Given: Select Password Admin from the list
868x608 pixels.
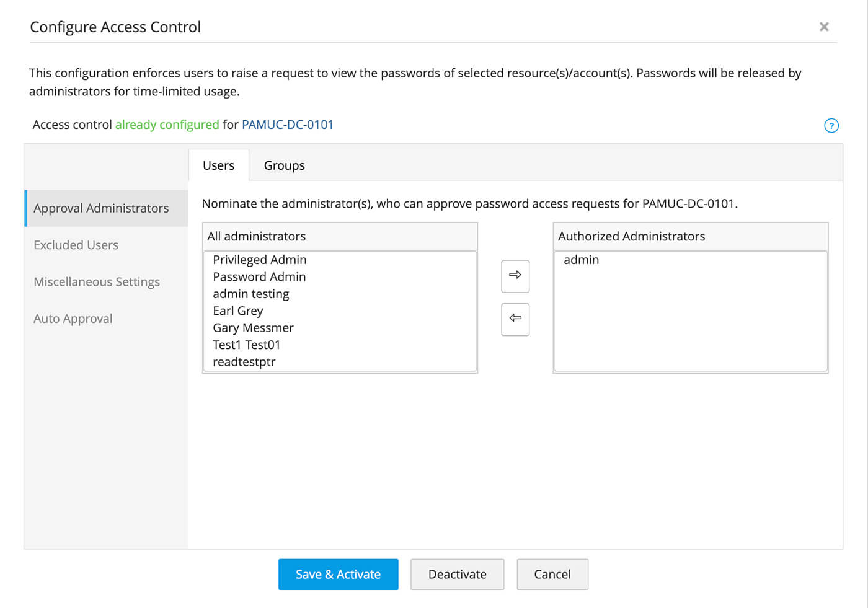Looking at the screenshot, I should [x=259, y=277].
